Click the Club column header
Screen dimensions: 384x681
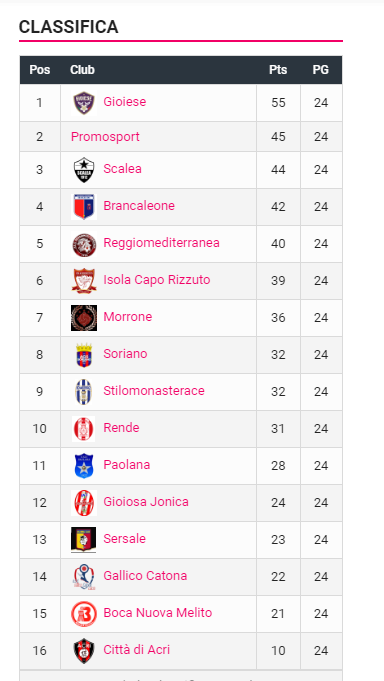[82, 70]
